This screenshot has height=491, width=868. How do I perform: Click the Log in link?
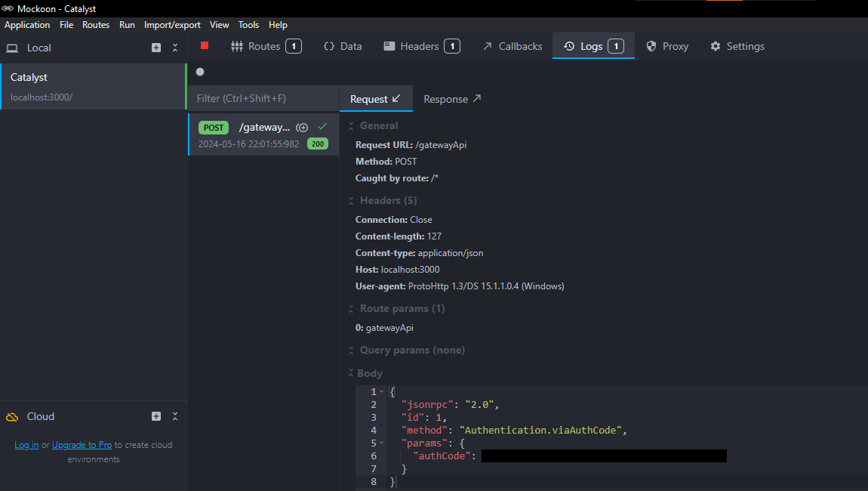pos(26,445)
